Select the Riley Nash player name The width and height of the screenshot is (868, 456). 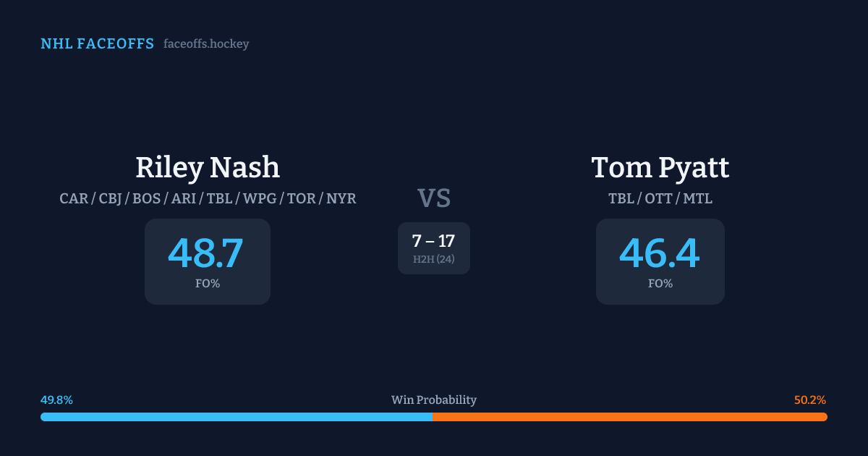point(208,167)
